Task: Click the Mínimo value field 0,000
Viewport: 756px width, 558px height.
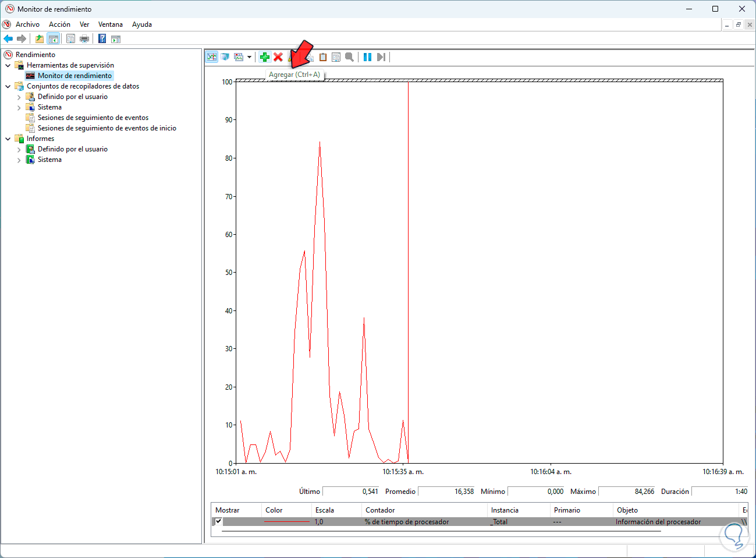Action: 536,492
